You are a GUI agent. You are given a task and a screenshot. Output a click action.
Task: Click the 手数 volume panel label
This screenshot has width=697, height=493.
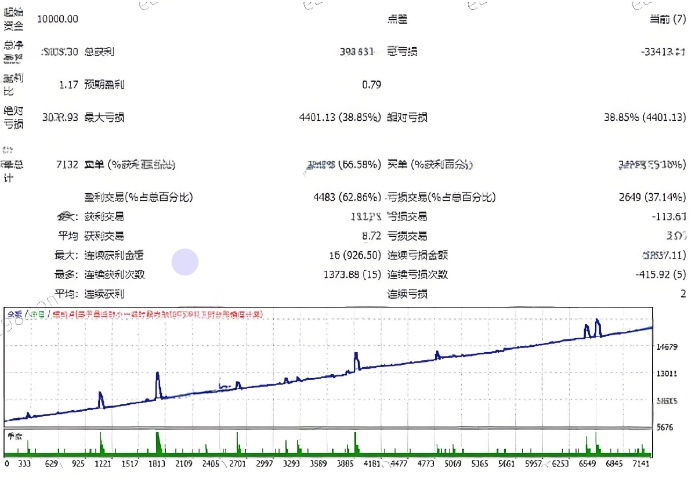(15, 436)
